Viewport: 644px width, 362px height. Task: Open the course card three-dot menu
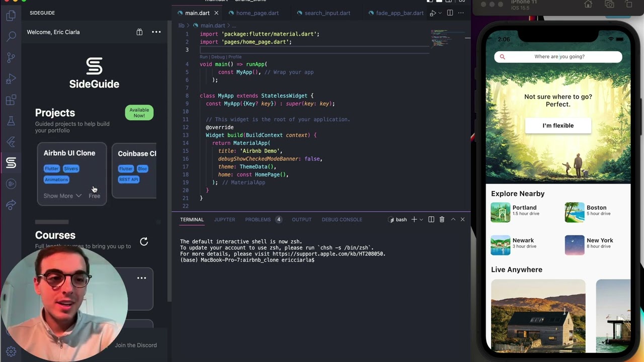141,278
